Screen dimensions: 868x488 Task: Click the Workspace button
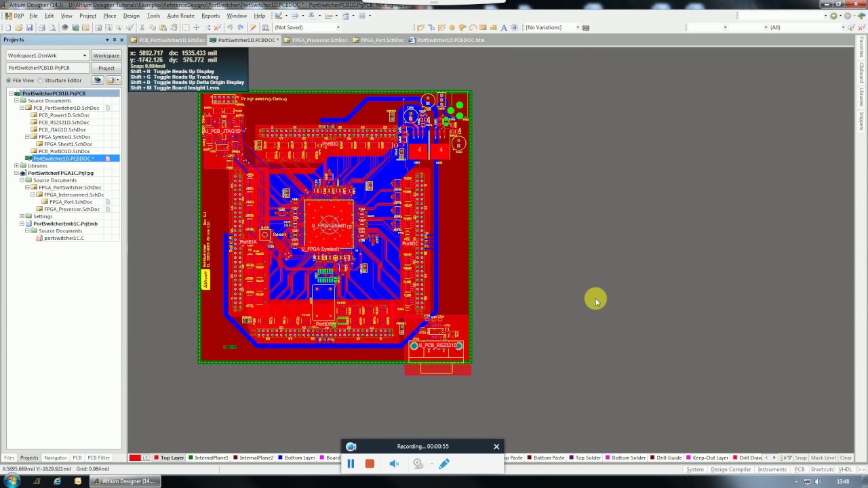106,56
